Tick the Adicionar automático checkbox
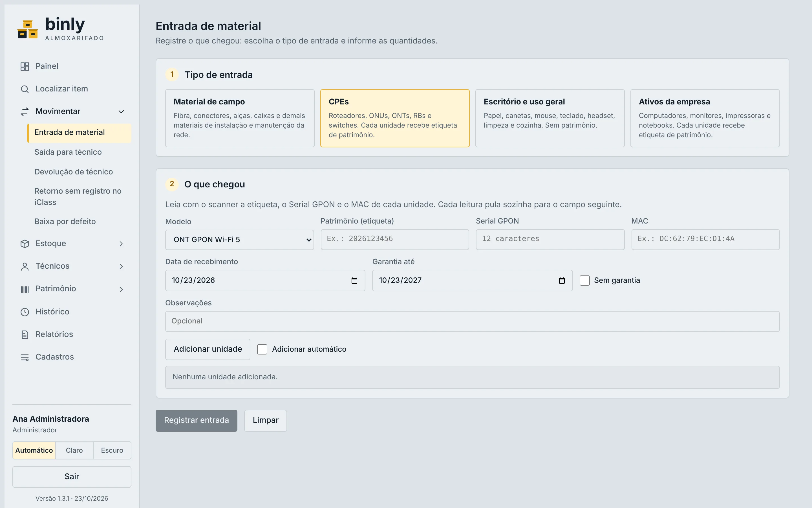812x508 pixels. coord(262,349)
